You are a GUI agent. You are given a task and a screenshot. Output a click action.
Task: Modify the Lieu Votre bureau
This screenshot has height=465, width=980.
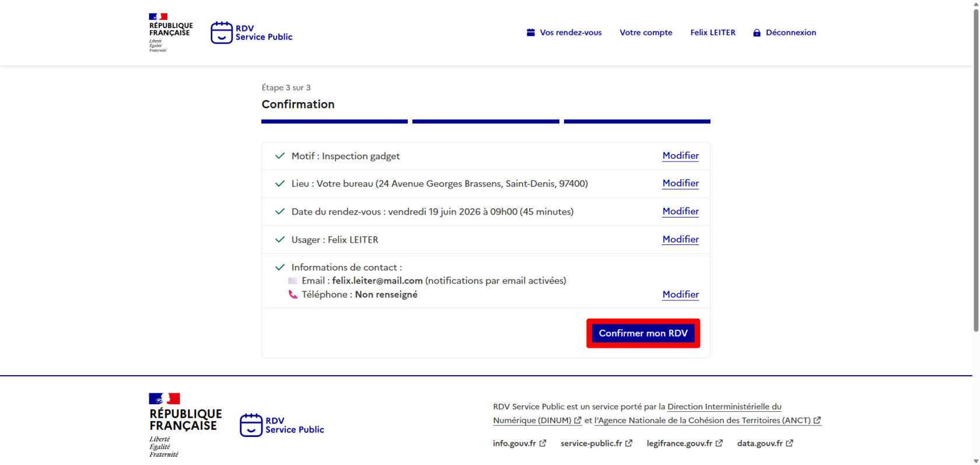point(680,183)
